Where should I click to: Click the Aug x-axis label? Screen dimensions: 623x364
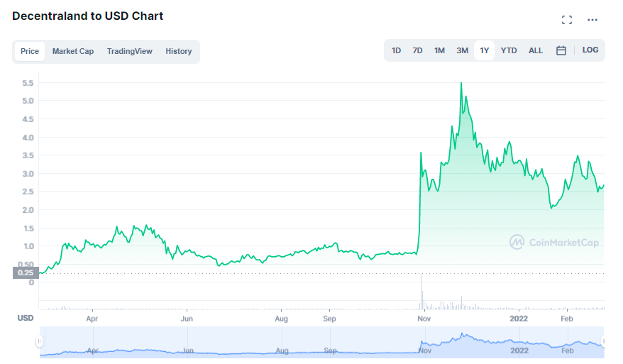tap(281, 319)
